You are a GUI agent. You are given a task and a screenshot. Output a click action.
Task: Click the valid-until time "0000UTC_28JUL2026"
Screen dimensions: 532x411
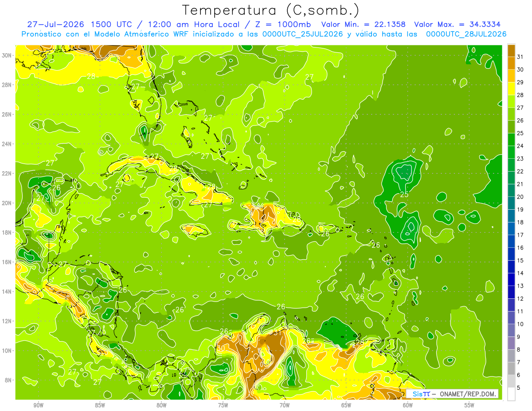coord(466,34)
